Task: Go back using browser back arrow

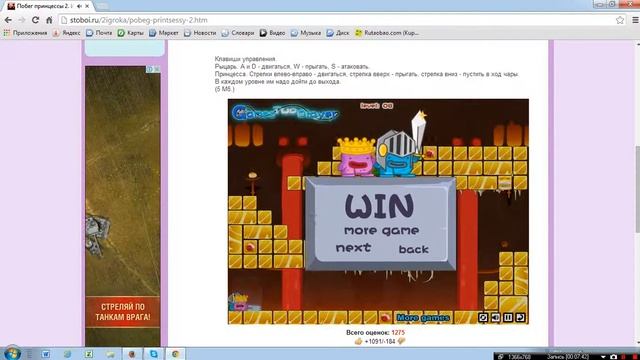Action: point(8,20)
